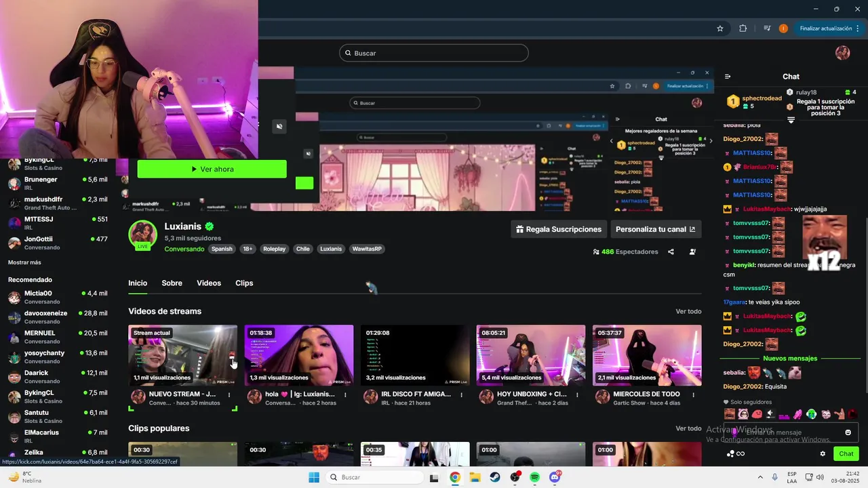Select the Roleplay tag
The height and width of the screenshot is (488, 868).
pyautogui.click(x=274, y=249)
